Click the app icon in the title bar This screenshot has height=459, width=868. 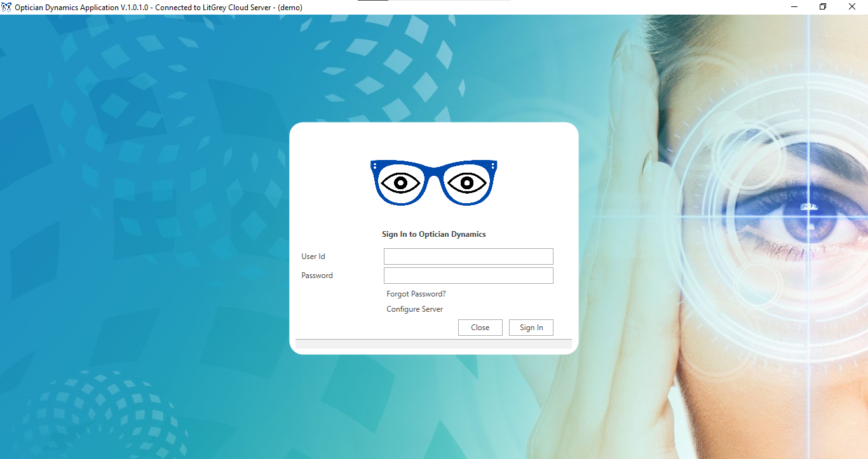7,7
